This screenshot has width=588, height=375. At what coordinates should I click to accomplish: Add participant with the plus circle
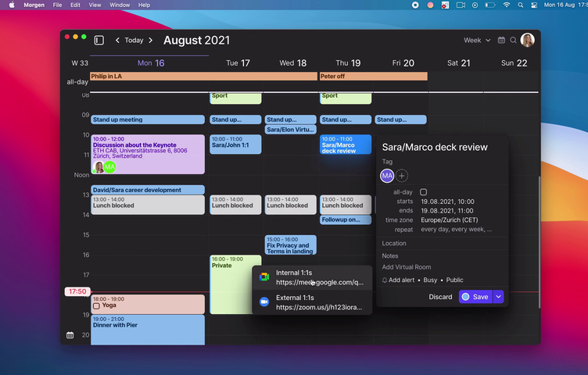click(402, 176)
